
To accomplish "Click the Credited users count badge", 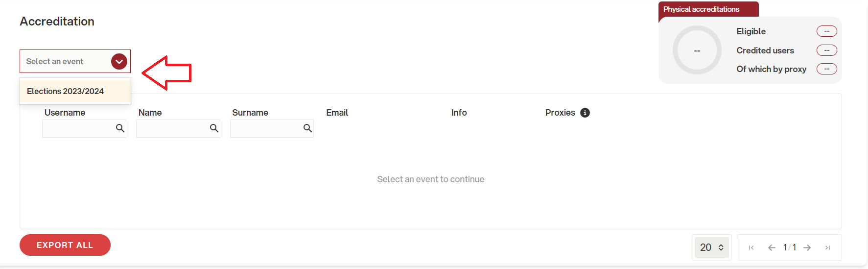I will pyautogui.click(x=827, y=50).
